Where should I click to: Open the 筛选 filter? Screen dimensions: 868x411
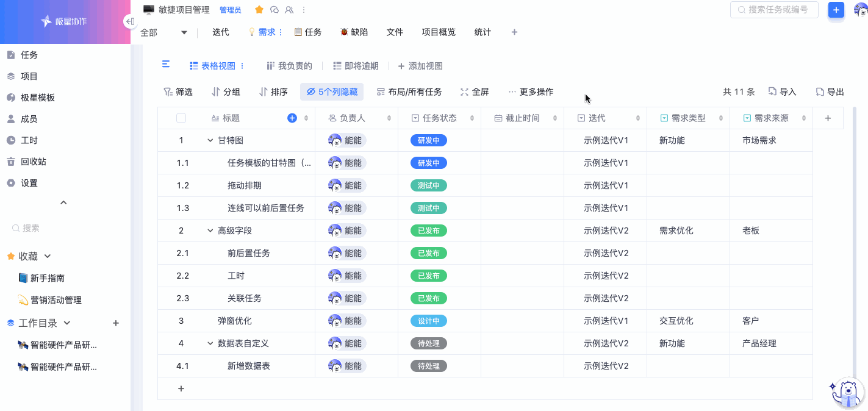178,92
